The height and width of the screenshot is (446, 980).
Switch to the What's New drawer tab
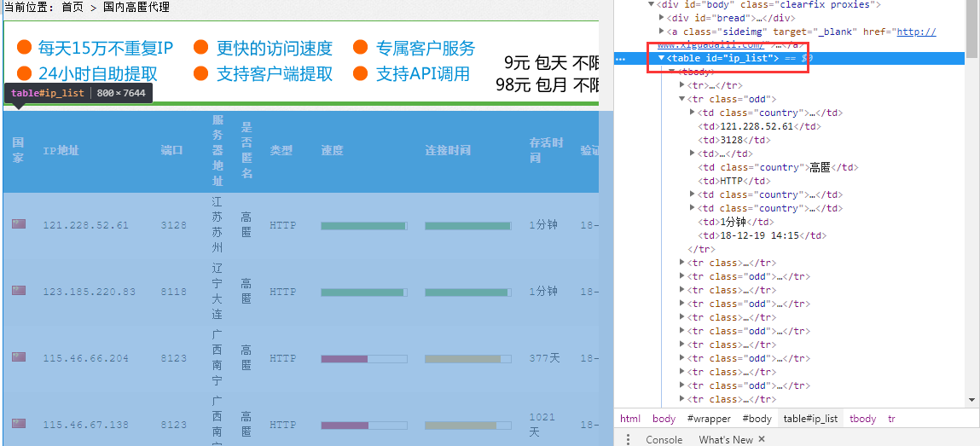coord(726,439)
